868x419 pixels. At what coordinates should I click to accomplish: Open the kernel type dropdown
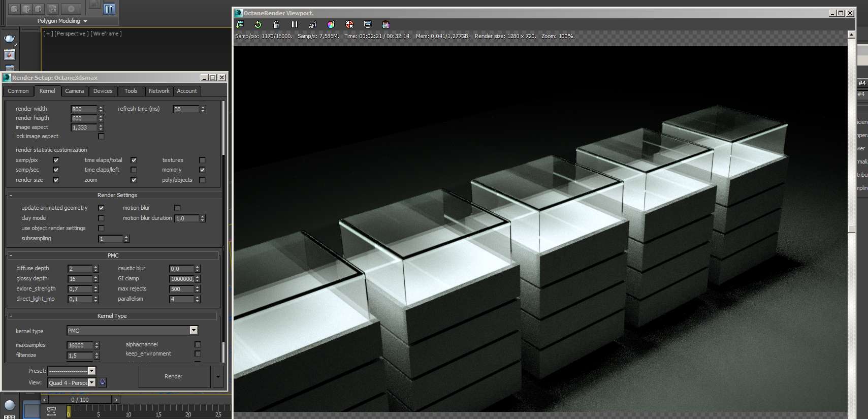pyautogui.click(x=194, y=331)
